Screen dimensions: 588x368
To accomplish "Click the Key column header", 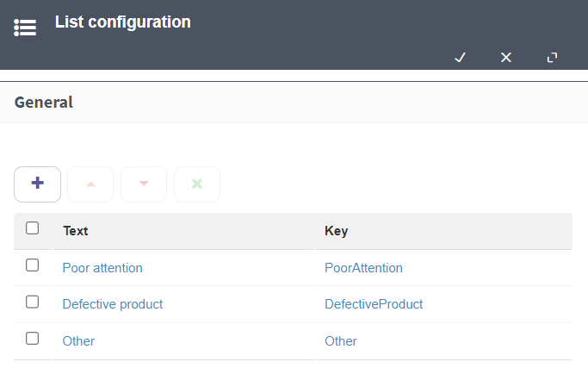I will pos(336,231).
